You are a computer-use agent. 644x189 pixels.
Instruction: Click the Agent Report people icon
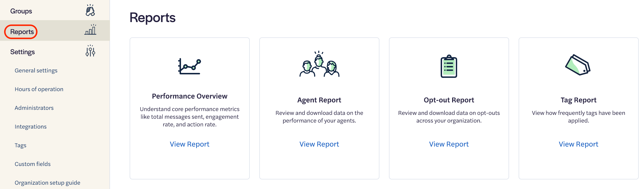point(319,64)
